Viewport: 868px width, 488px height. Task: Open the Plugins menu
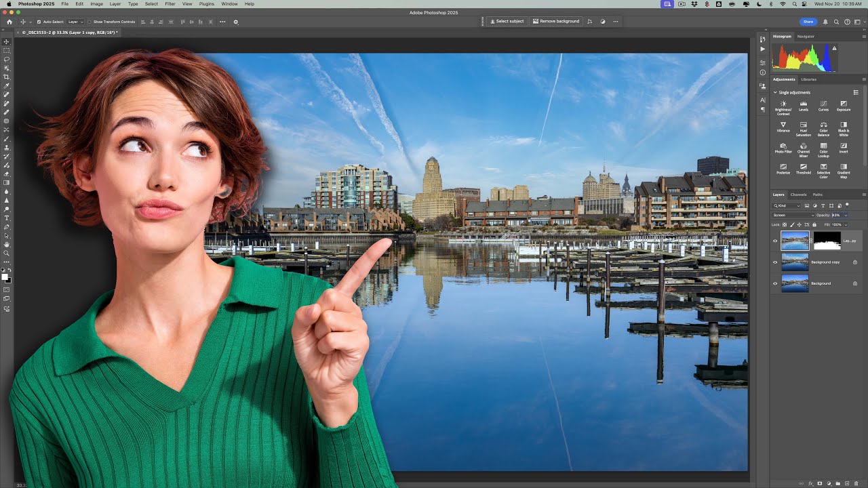[x=207, y=4]
